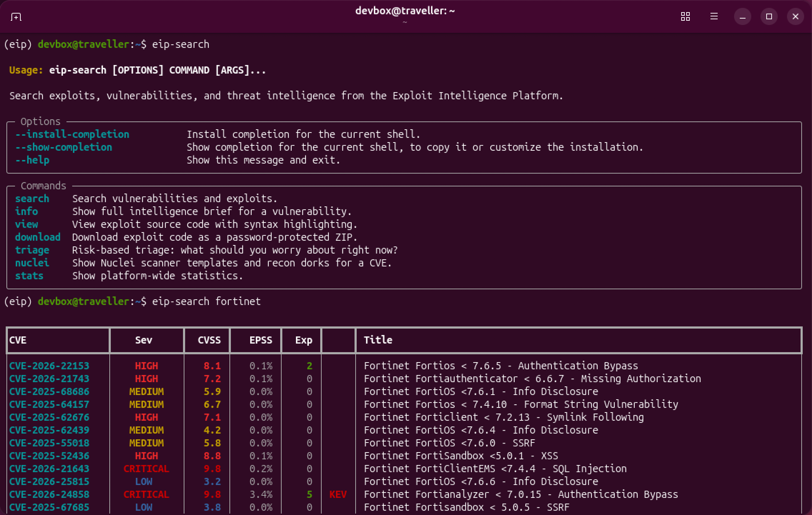Maximize the terminal window
Screen dimensions: 812x515
pos(769,17)
